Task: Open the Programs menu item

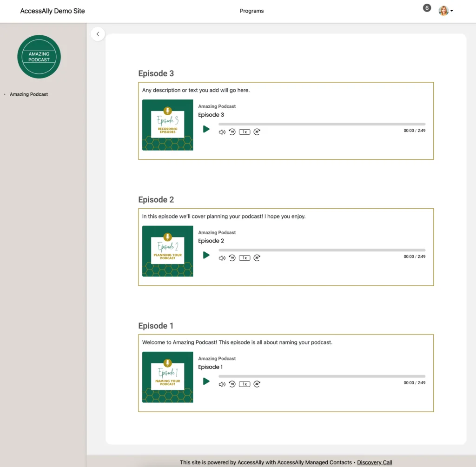Action: 251,11
